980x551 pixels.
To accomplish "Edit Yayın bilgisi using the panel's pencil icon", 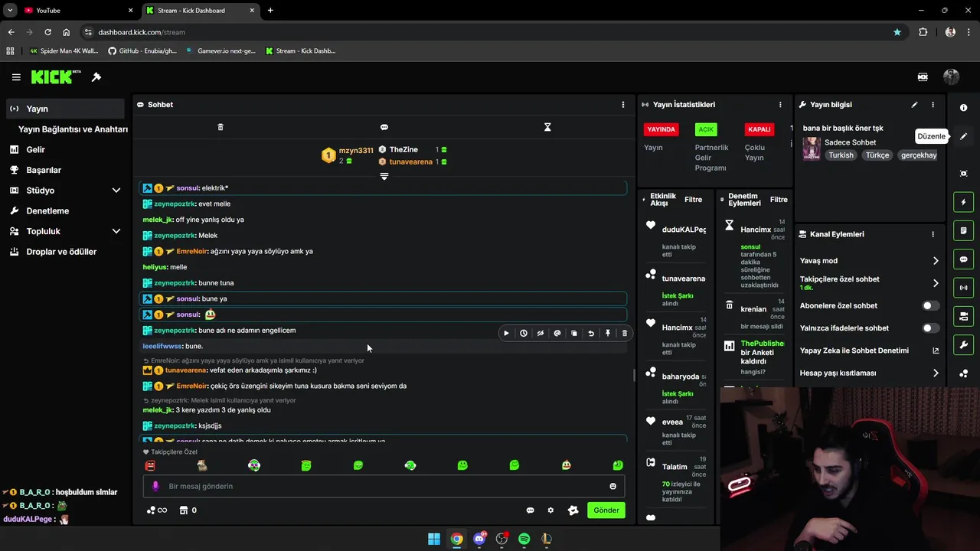I will pyautogui.click(x=914, y=105).
